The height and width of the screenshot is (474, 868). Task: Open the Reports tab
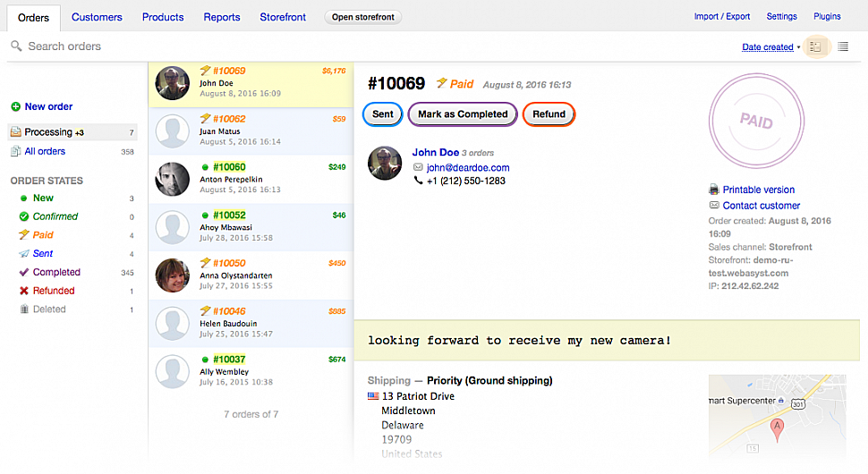click(222, 17)
